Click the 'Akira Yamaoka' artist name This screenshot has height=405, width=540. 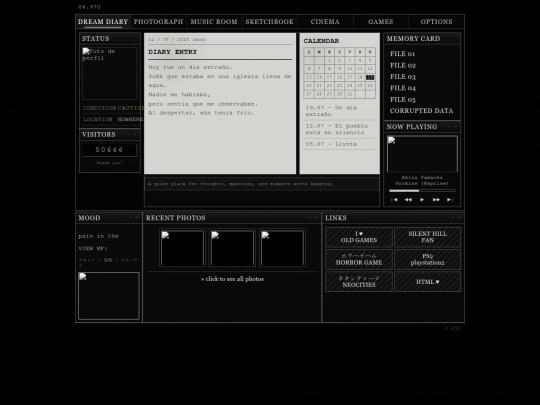pos(422,178)
